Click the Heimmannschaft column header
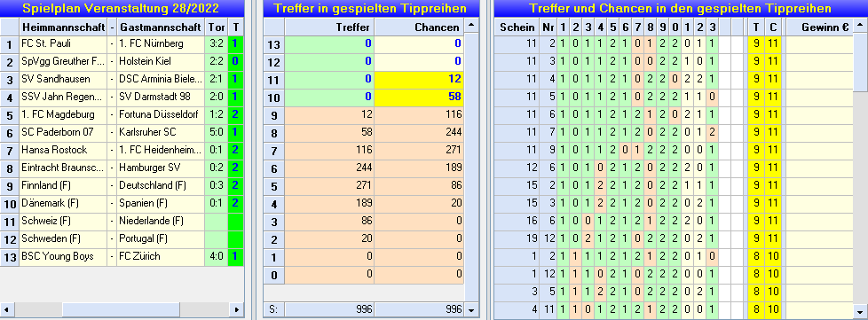This screenshot has width=868, height=320. (x=63, y=27)
